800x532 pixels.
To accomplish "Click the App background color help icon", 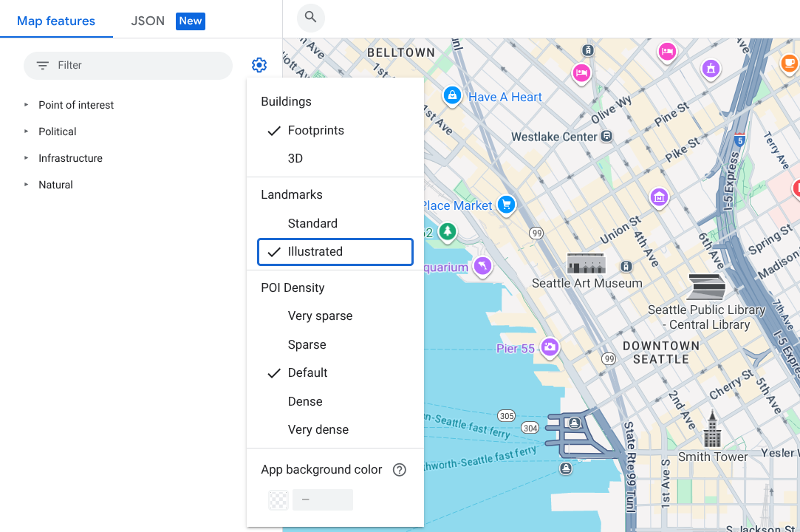I will [x=399, y=469].
